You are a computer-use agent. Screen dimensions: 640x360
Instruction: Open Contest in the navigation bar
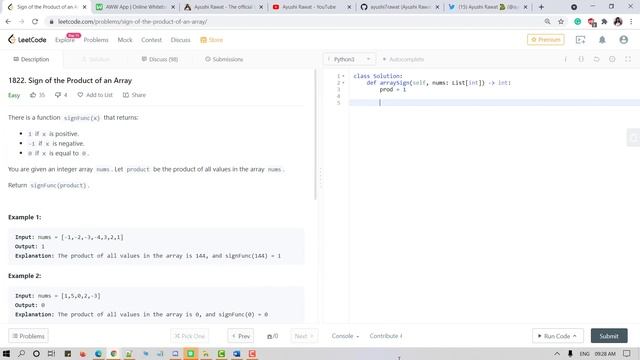point(151,40)
